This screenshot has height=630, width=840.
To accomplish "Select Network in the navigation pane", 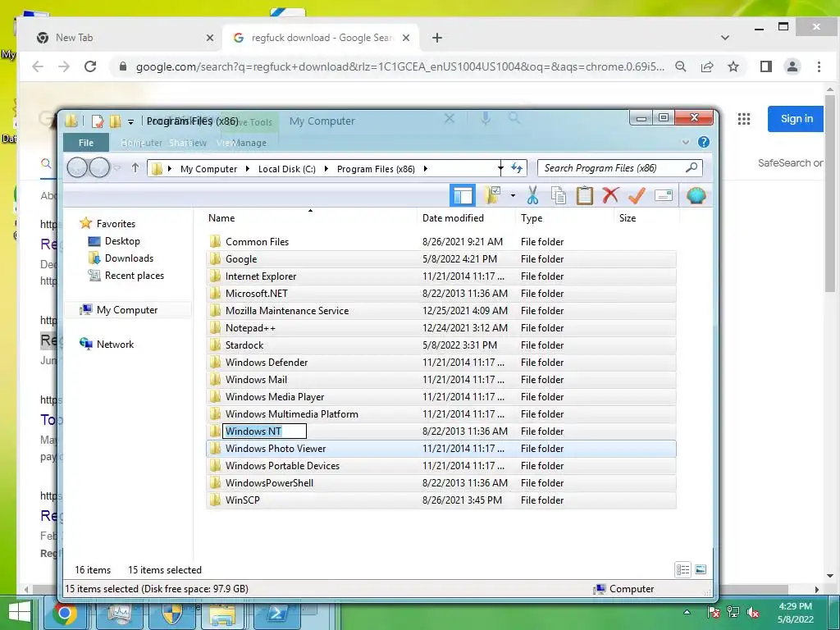I will (x=115, y=344).
